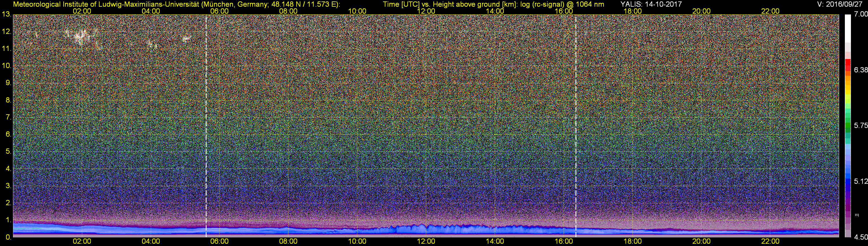
Task: Select the 20:00 label on the bottom axis
Action: click(x=701, y=242)
